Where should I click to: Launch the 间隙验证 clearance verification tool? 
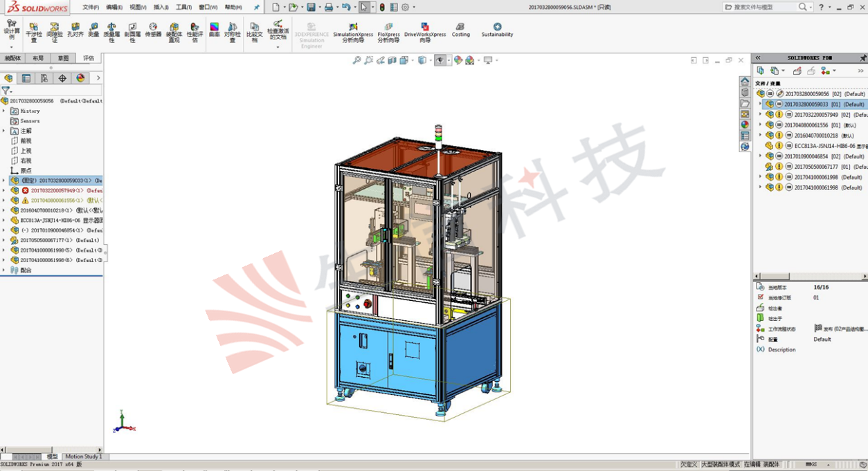point(54,32)
